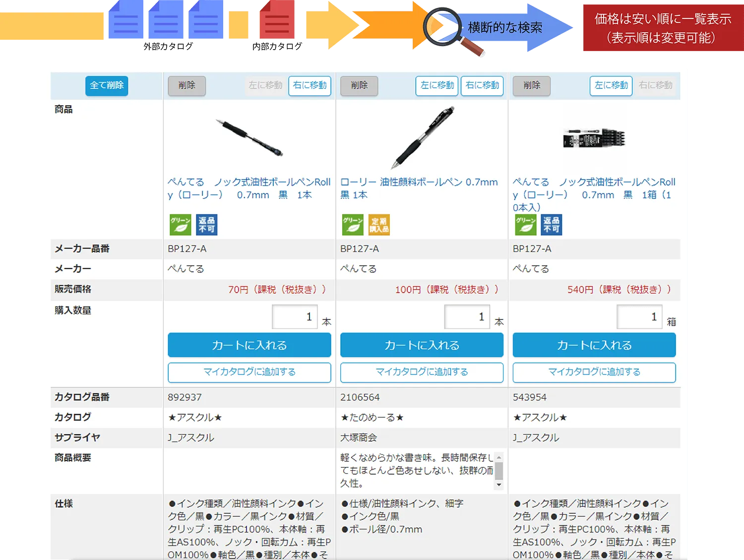The height and width of the screenshot is (560, 744).
Task: Click the 70円（課税（税抜き）） price
Action: tap(277, 290)
